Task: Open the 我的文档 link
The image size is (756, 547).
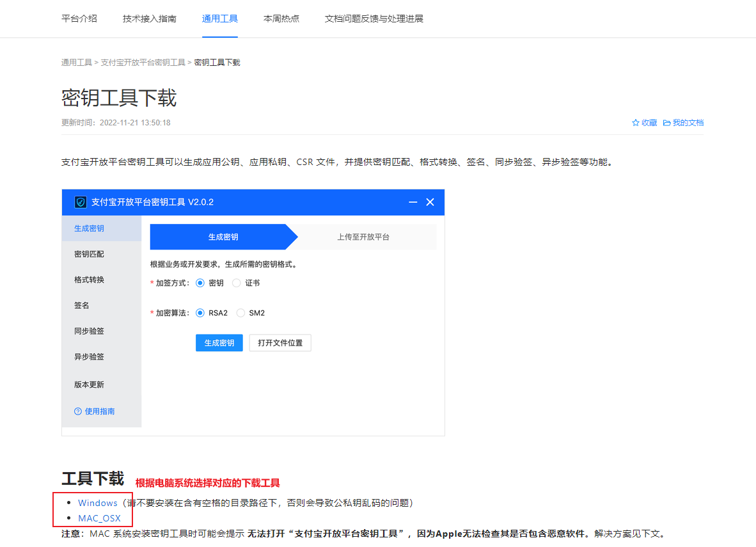Action: click(688, 123)
